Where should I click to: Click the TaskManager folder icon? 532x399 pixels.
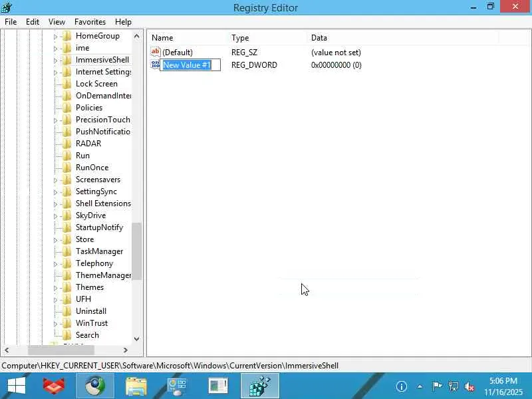[67, 251]
